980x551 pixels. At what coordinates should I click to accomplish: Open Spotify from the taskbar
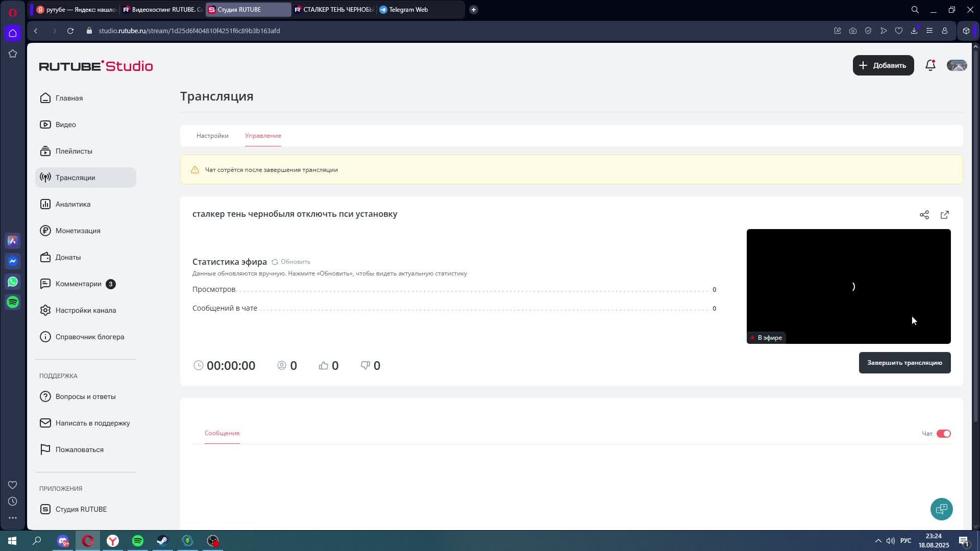137,540
